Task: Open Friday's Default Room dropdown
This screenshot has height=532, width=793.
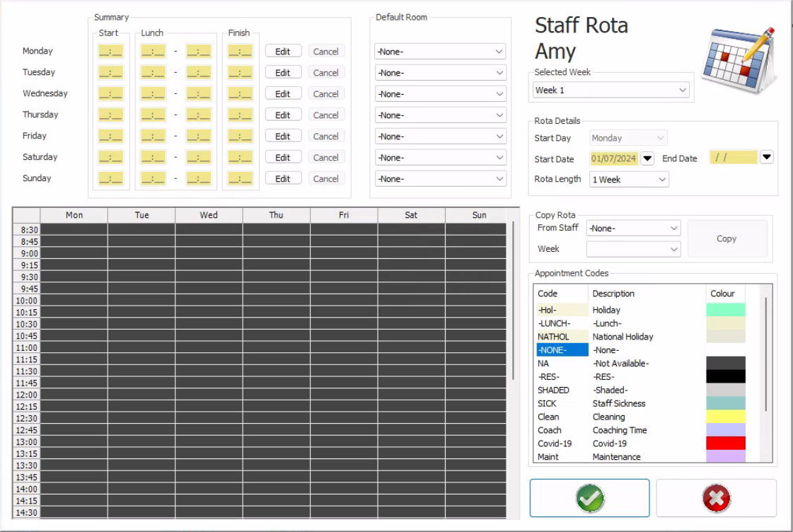Action: pos(440,137)
